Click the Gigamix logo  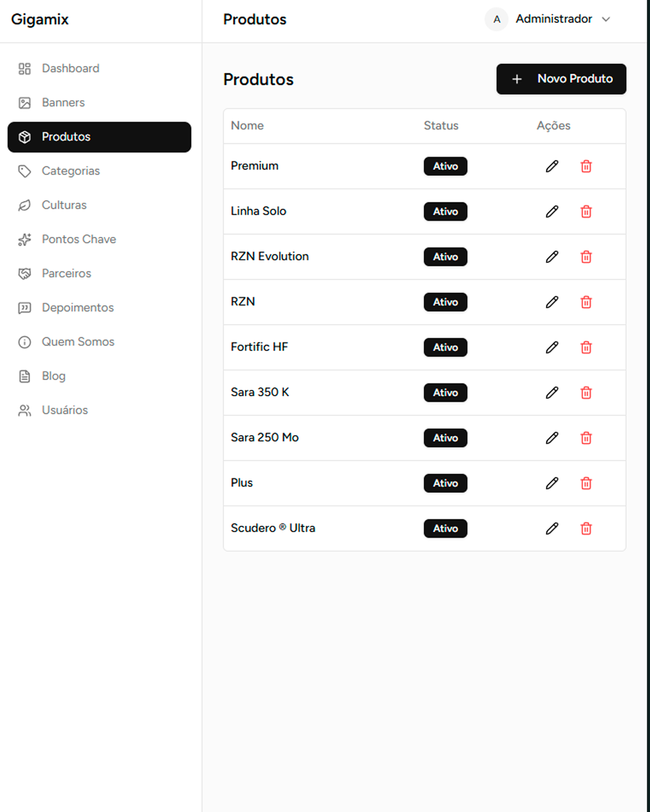click(x=39, y=19)
